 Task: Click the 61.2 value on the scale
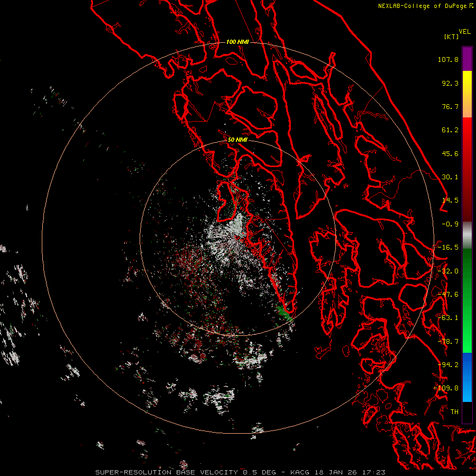(450, 130)
